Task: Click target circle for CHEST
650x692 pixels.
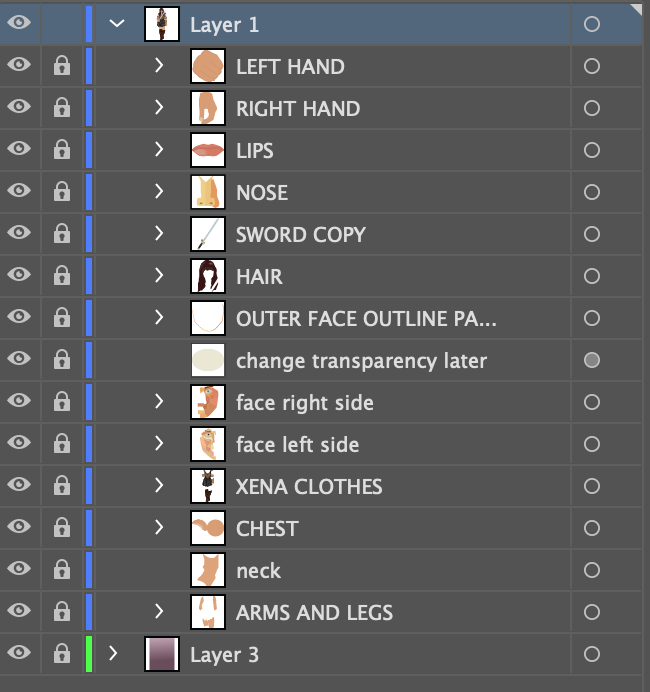Action: (592, 528)
